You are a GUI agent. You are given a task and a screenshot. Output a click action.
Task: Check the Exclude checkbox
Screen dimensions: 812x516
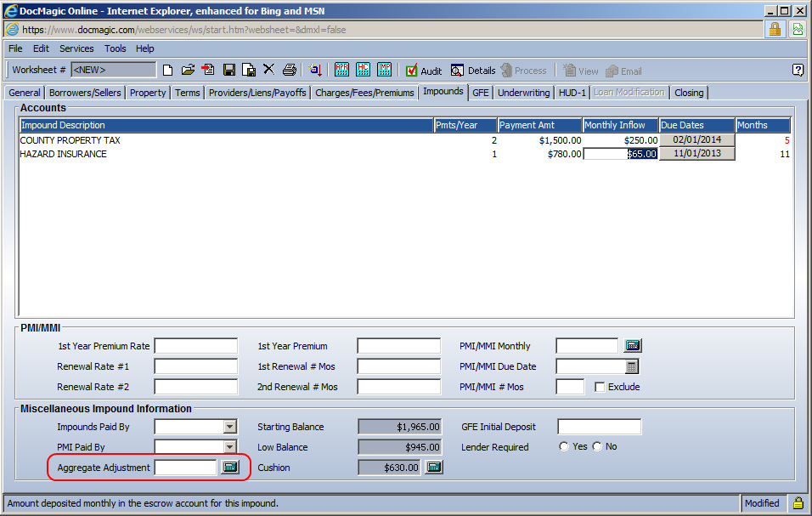(600, 387)
